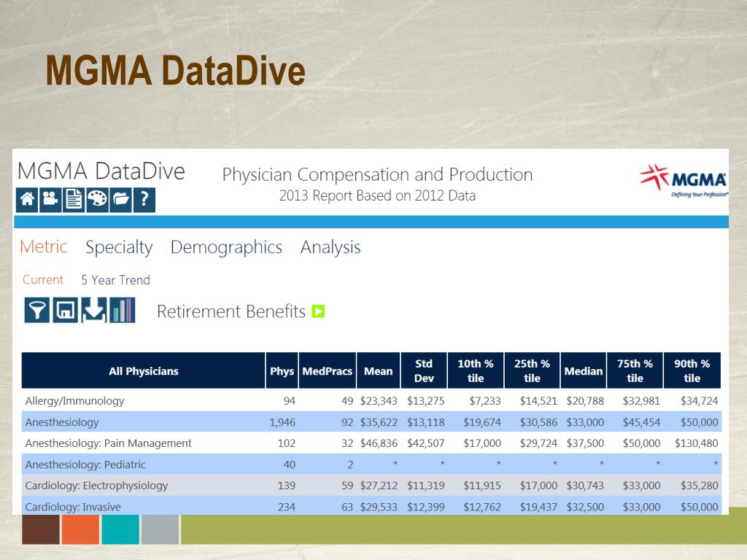
Task: Click the $19,437 25th percentile value
Action: [x=538, y=507]
